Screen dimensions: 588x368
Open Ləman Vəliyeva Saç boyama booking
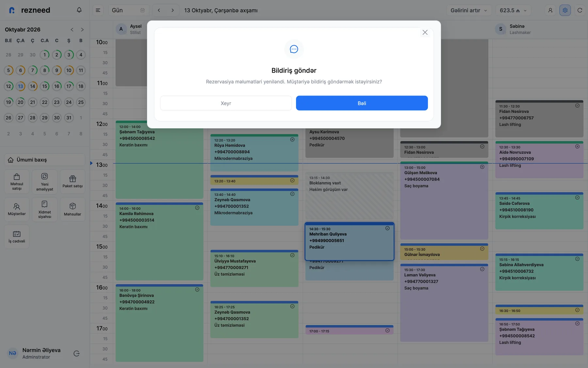(444, 303)
